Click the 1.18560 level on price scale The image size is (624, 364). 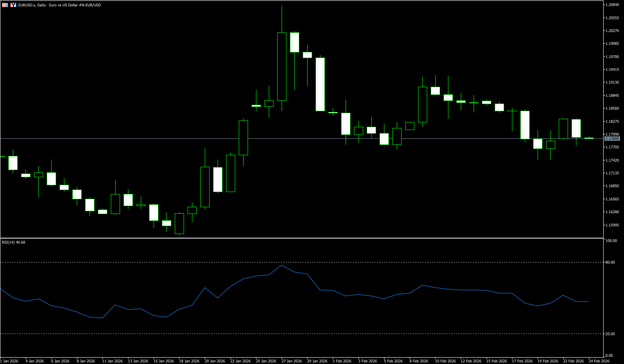pyautogui.click(x=612, y=108)
